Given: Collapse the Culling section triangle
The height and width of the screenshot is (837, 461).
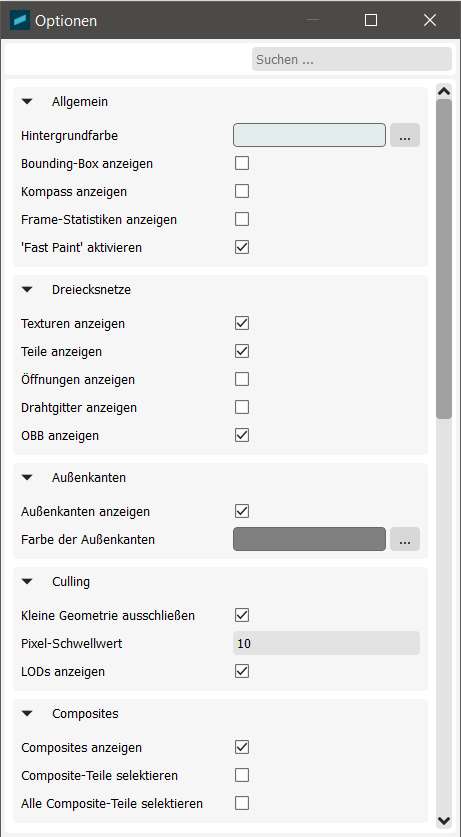Looking at the screenshot, I should 27,581.
